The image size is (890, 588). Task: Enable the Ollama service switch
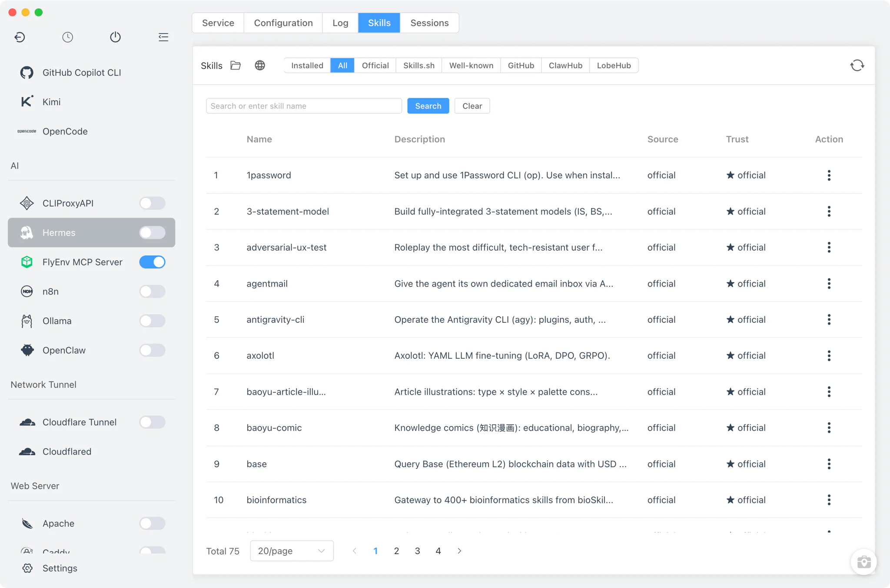[x=152, y=321]
